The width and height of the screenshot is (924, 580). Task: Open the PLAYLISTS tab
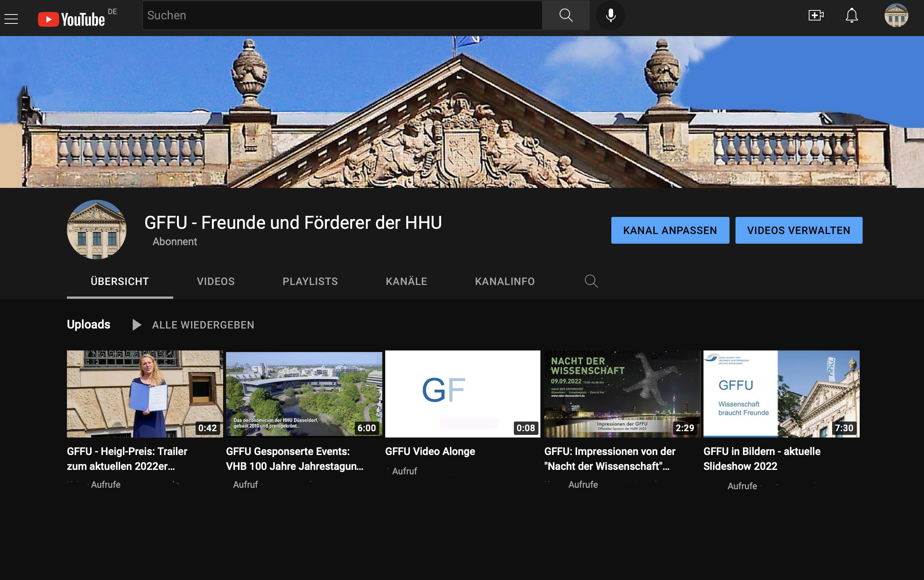pos(310,281)
